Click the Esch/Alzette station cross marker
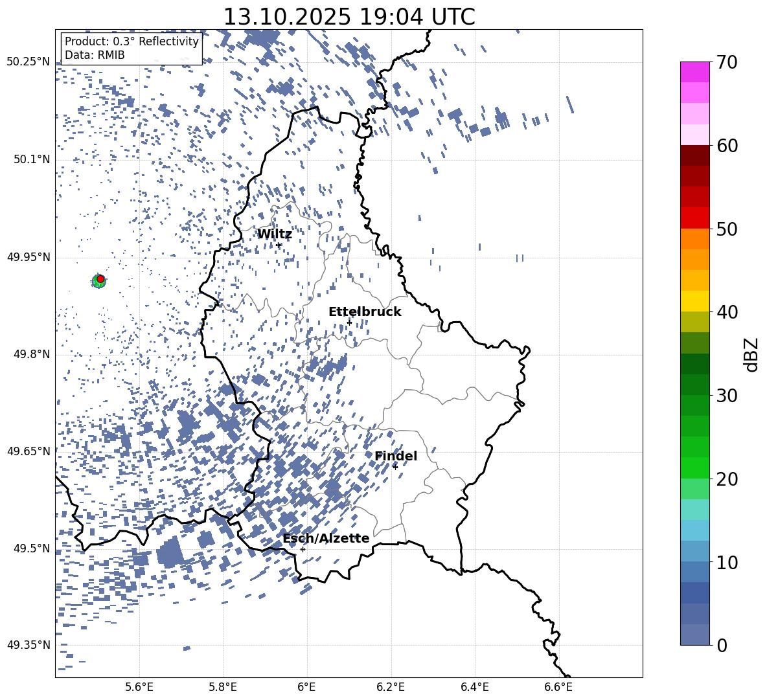This screenshot has height=700, width=767. pyautogui.click(x=303, y=549)
